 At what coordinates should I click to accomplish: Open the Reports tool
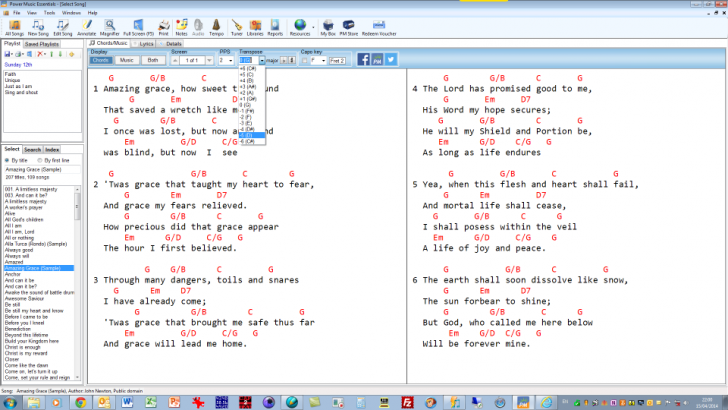(275, 28)
